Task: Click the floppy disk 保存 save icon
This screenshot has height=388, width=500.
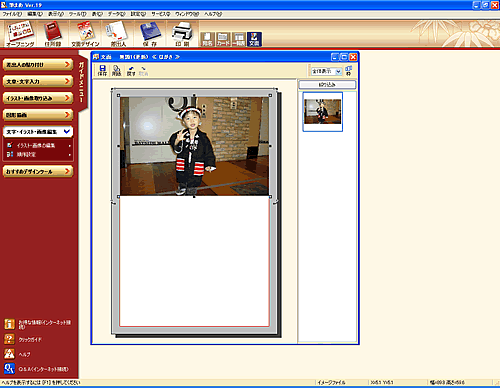Action: pyautogui.click(x=150, y=34)
